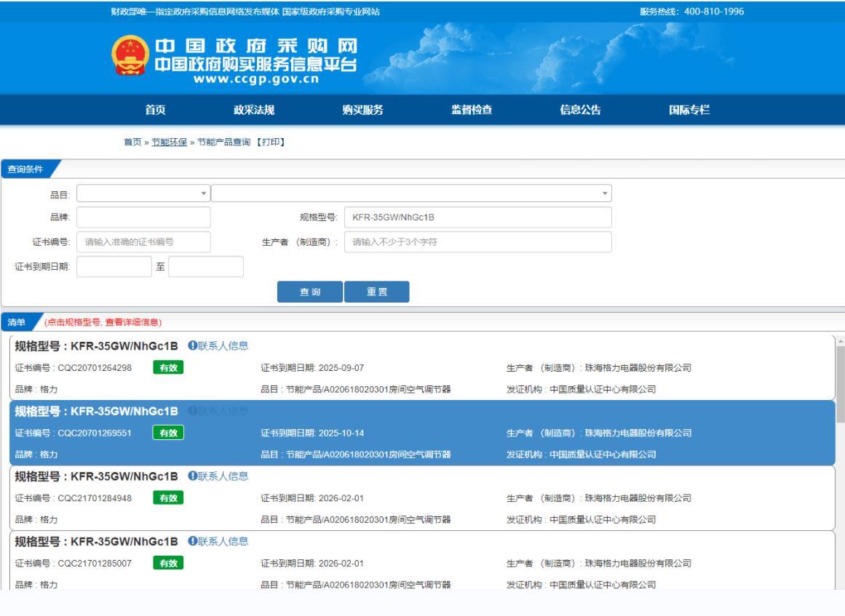This screenshot has height=616, width=845.
Task: Click expiry date text 2025-10-14
Action: [341, 433]
